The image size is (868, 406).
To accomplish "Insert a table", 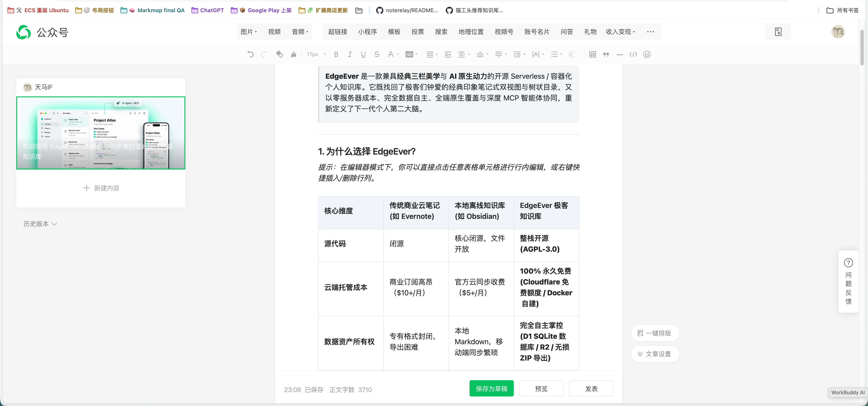I will click(x=593, y=54).
